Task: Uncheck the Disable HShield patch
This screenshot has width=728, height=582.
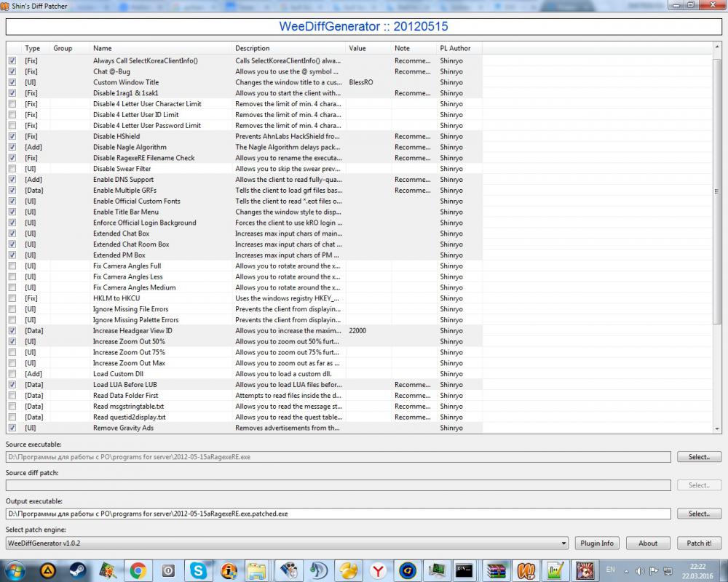Action: coord(12,136)
